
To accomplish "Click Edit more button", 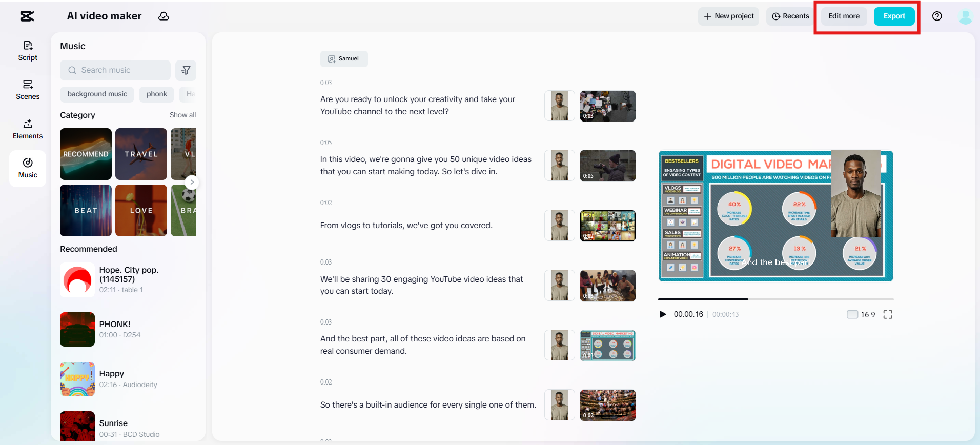I will click(844, 16).
